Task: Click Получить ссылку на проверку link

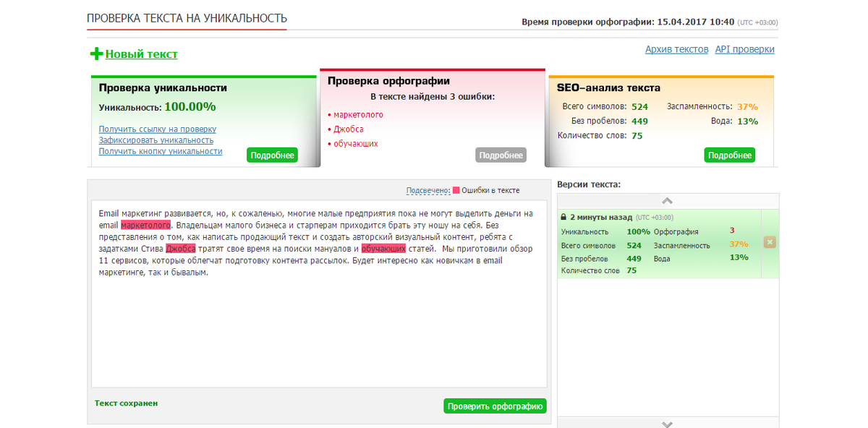Action: click(158, 129)
